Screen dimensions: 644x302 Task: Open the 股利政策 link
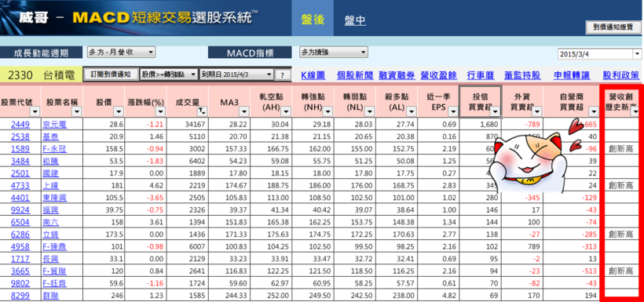pos(621,75)
